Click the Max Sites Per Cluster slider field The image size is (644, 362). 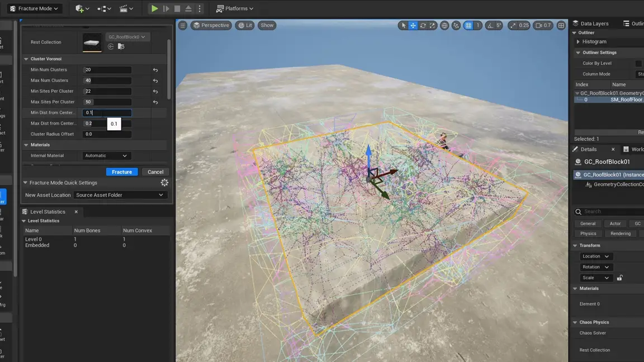pos(107,102)
